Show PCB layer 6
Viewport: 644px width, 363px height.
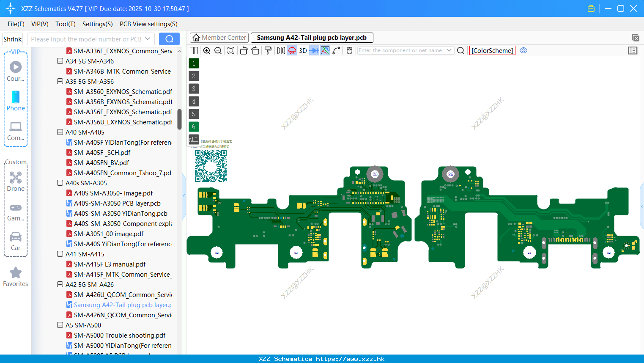[x=194, y=127]
